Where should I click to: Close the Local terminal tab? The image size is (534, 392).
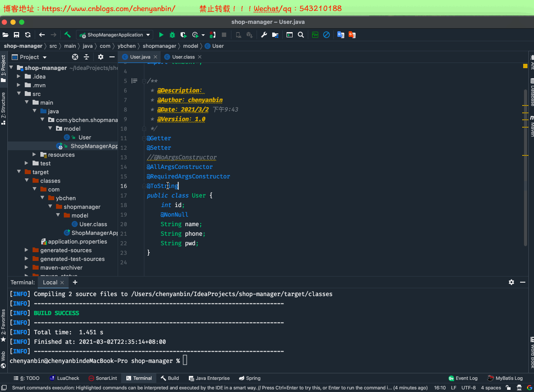coord(62,282)
